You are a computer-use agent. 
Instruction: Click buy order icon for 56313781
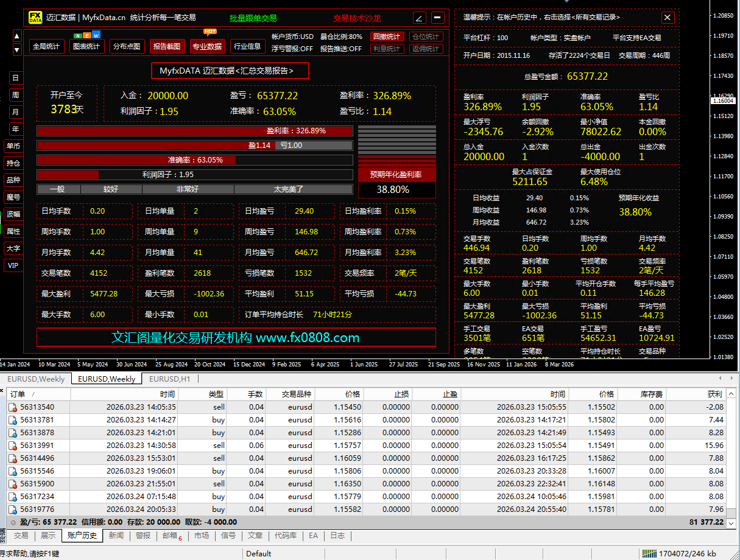click(13, 420)
